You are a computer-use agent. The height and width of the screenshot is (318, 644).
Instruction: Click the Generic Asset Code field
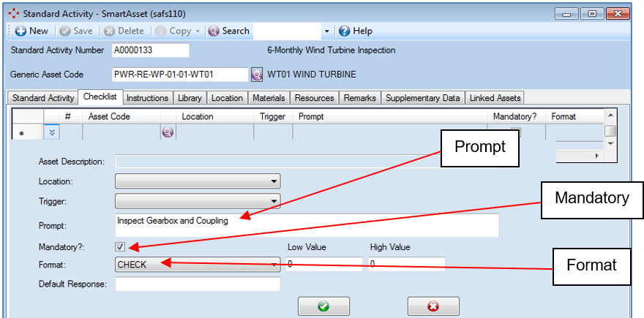[x=180, y=75]
